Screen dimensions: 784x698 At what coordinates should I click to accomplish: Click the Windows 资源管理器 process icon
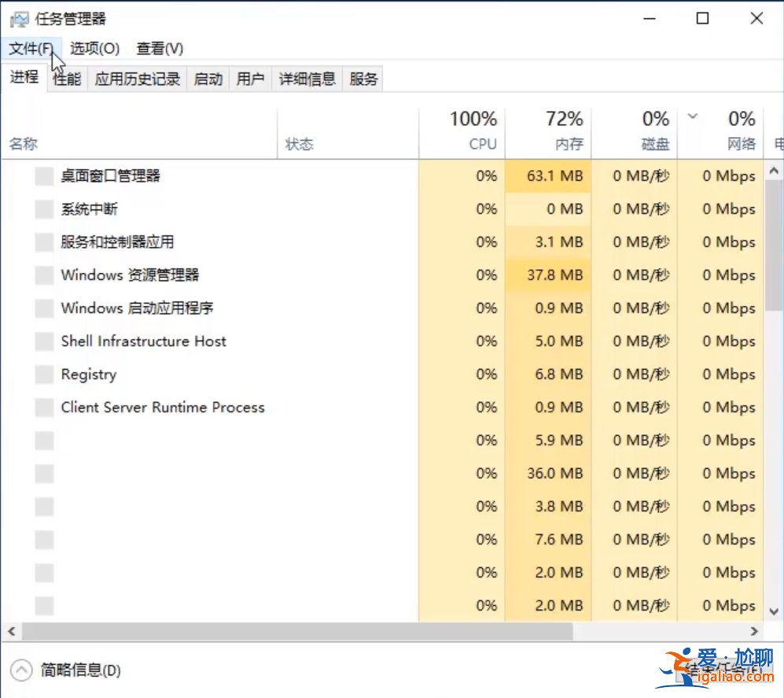coord(43,275)
